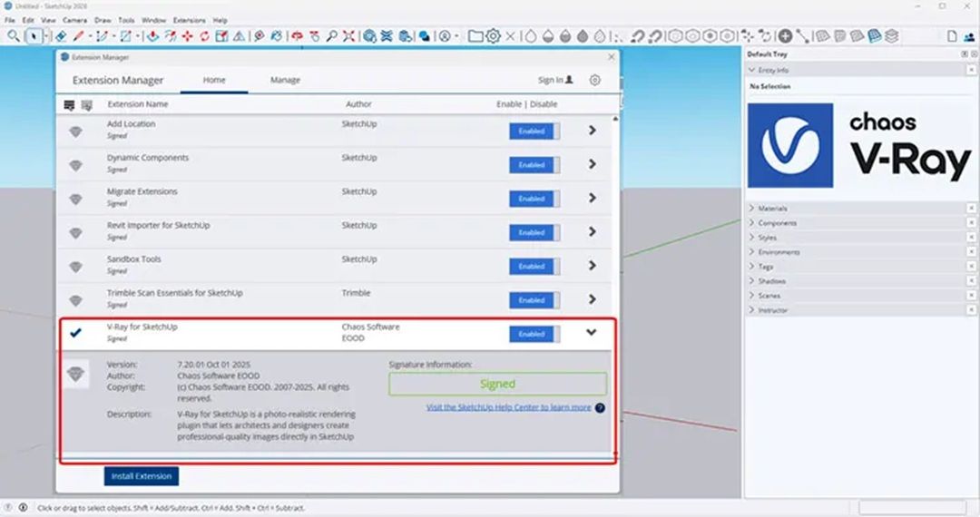Screen dimensions: 980x517
Task: Toggle Enabled switch for Trimble Scan Essentials
Action: (534, 300)
